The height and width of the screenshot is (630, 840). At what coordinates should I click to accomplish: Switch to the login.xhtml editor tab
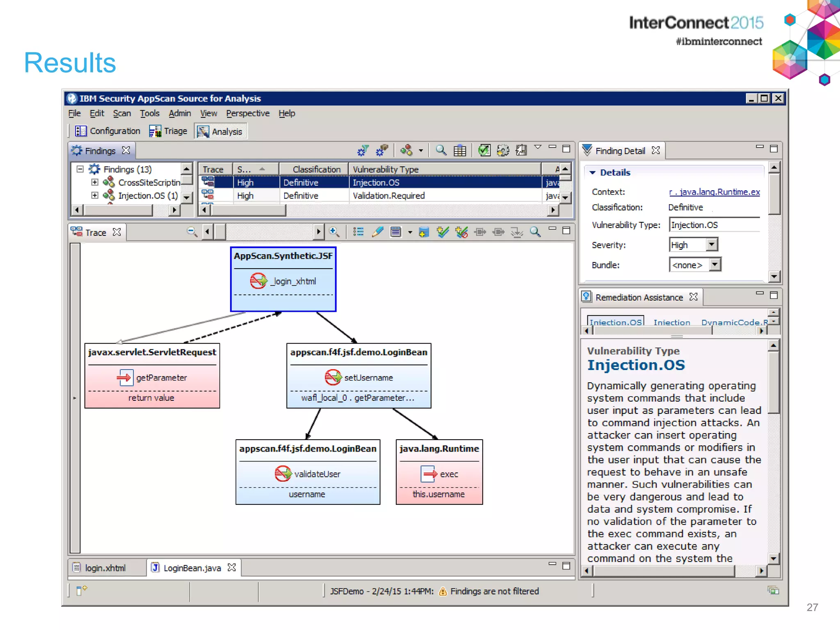(x=105, y=568)
